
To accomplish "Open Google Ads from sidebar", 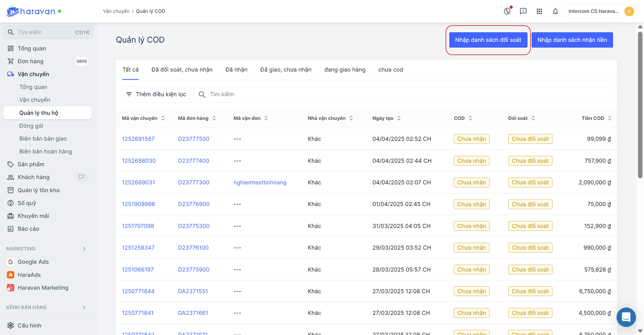I will point(33,262).
